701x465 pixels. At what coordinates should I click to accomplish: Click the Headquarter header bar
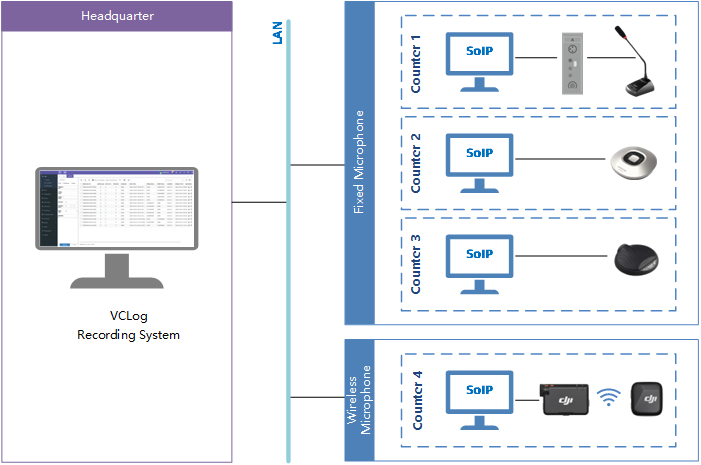click(x=117, y=16)
